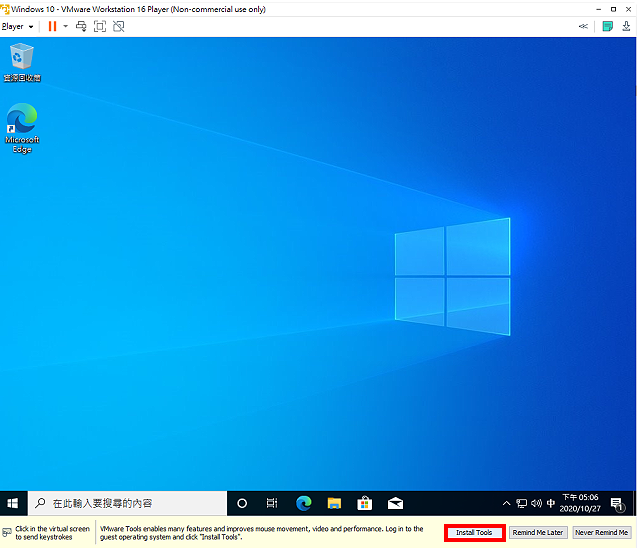This screenshot has height=548, width=638.
Task: Click the Remind Me Later button
Action: point(538,533)
